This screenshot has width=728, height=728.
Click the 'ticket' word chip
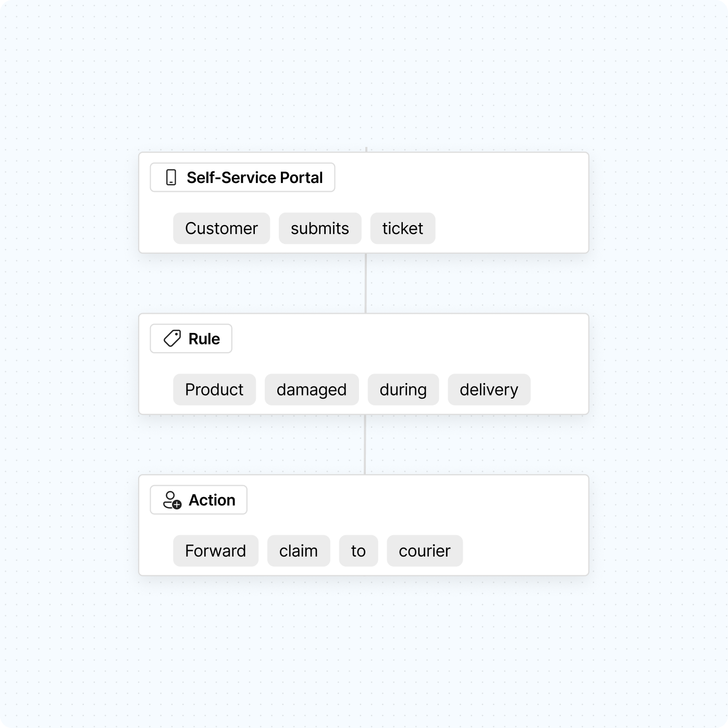pos(402,228)
